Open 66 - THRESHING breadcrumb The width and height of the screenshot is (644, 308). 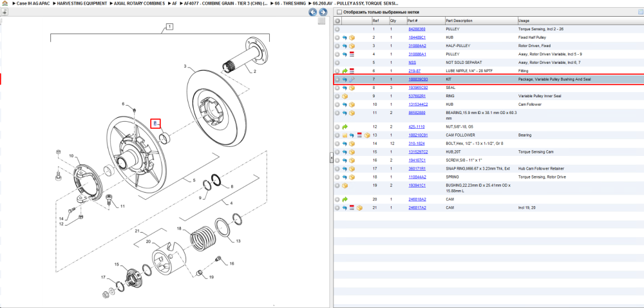pyautogui.click(x=290, y=3)
